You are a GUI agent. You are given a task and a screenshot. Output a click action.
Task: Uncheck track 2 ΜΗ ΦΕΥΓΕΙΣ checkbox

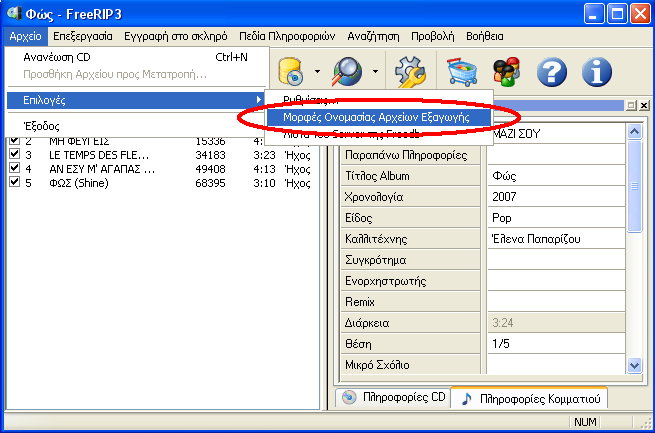[15, 140]
